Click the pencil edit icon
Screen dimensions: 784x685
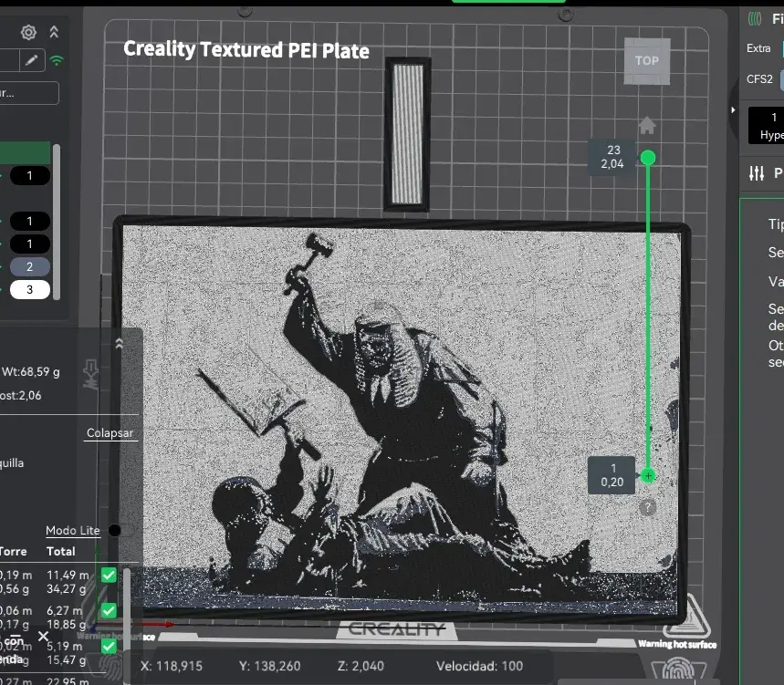tap(32, 60)
